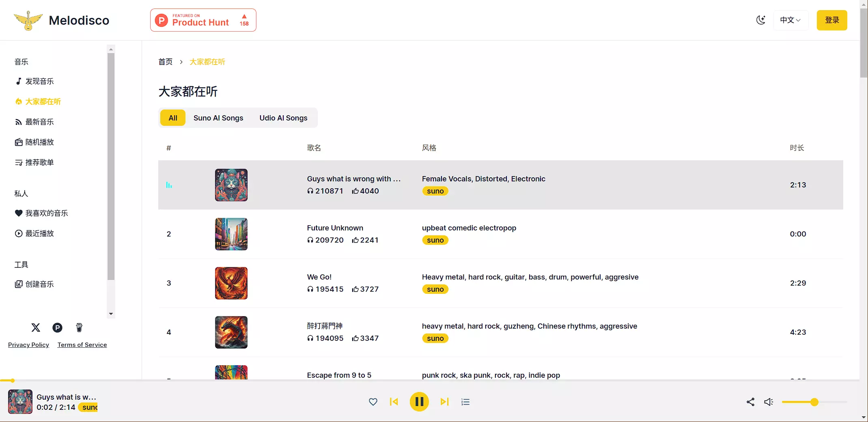The image size is (868, 422).
Task: Click the Product Hunt icon in sidebar
Action: (x=57, y=327)
